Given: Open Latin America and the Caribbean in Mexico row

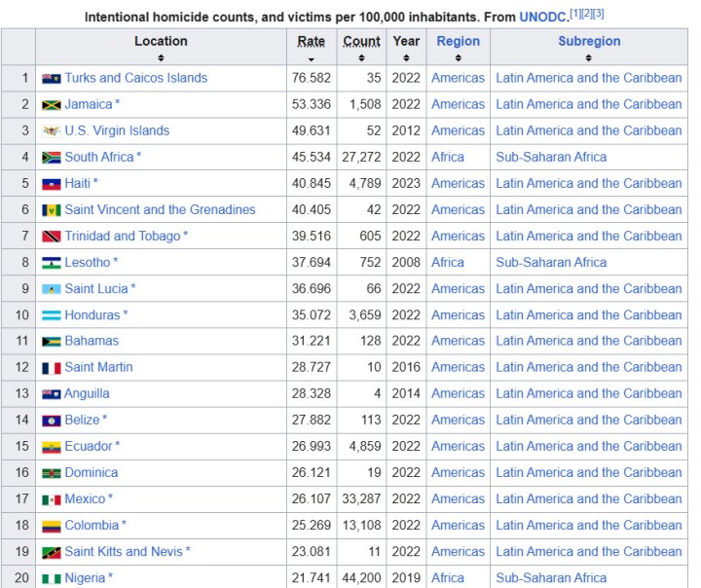Looking at the screenshot, I should (x=589, y=499).
